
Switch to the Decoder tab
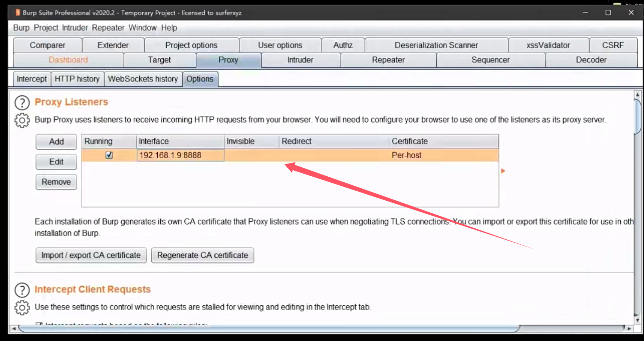(591, 60)
